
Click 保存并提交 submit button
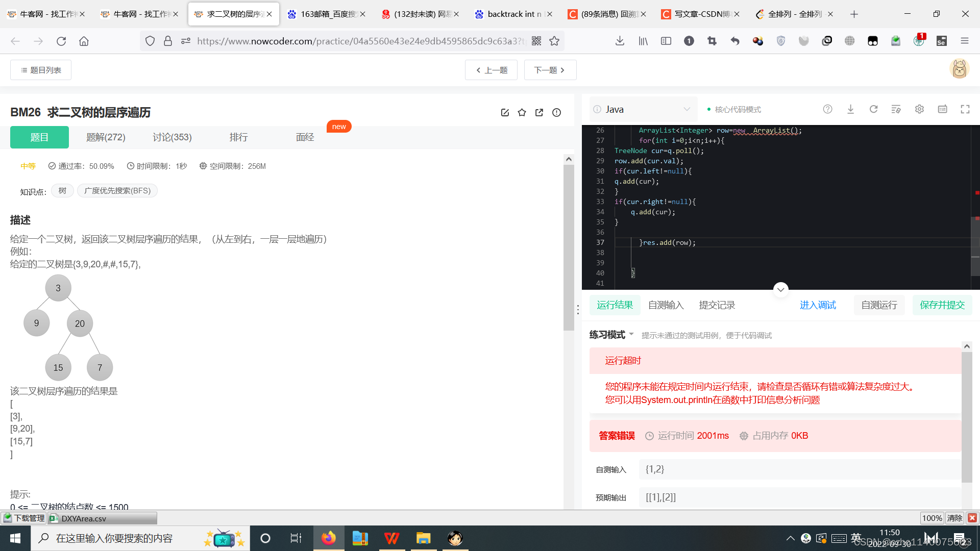click(942, 305)
